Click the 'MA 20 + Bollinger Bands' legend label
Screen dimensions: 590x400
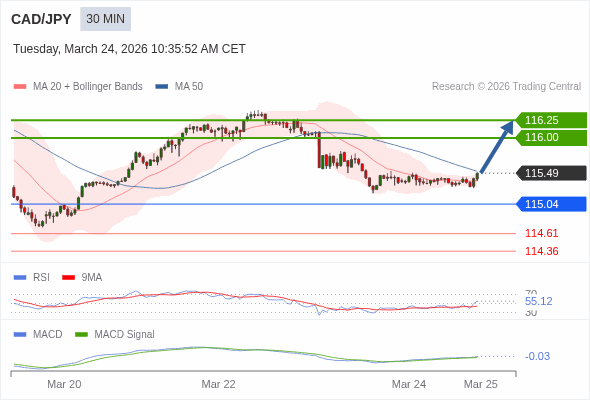pyautogui.click(x=88, y=87)
